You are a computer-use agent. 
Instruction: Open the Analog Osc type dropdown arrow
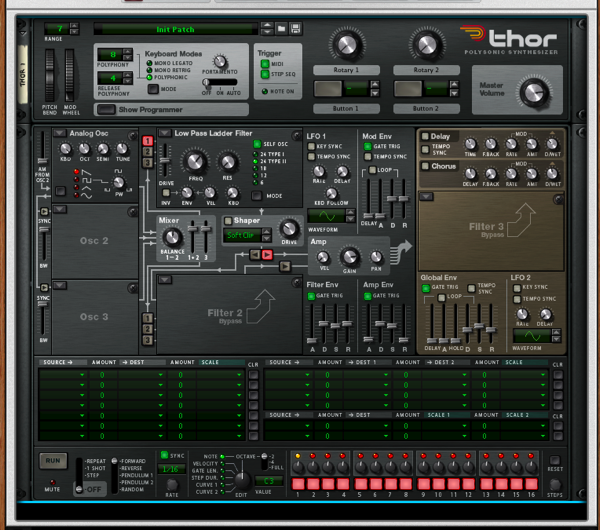click(x=59, y=133)
